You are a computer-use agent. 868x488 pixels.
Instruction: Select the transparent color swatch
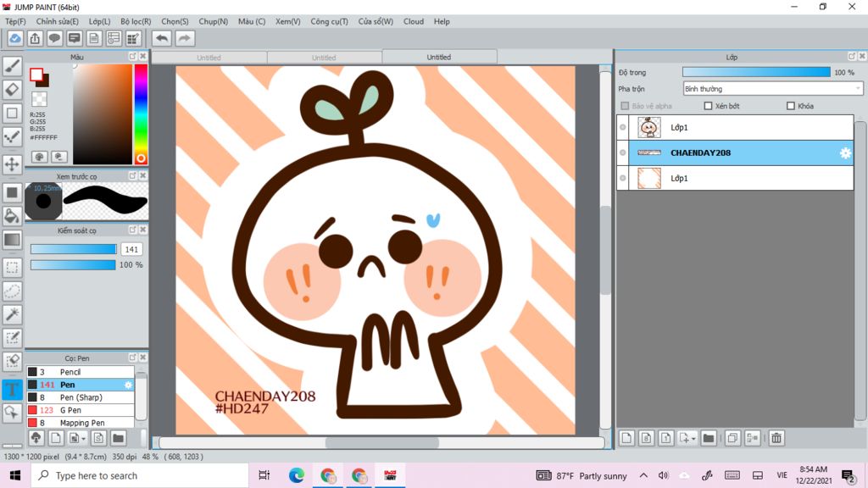coord(39,100)
